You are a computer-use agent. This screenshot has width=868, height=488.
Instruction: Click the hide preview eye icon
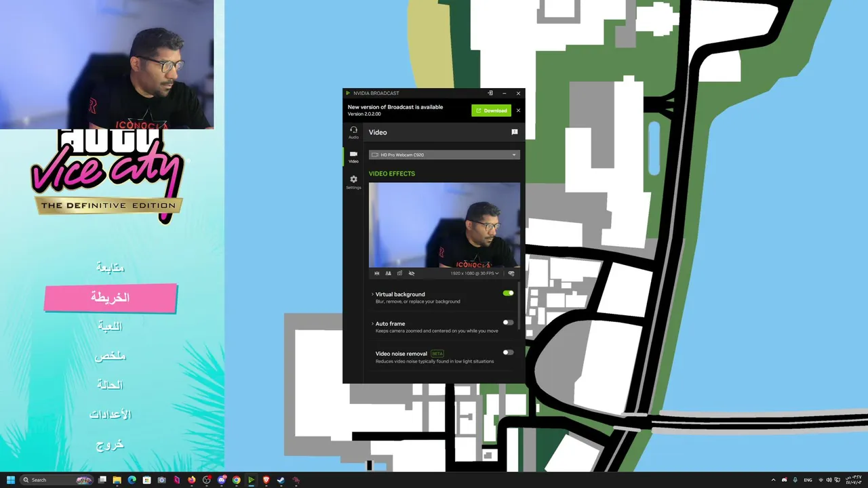pyautogui.click(x=412, y=273)
